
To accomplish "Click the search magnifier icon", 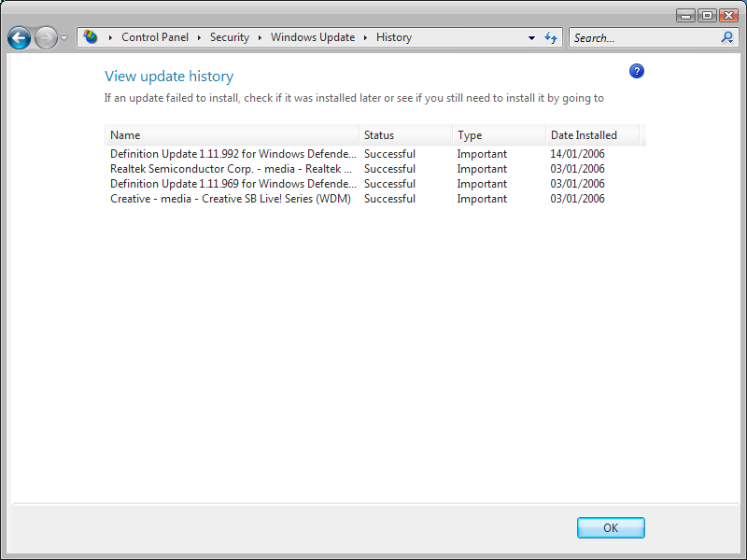I will click(x=727, y=37).
